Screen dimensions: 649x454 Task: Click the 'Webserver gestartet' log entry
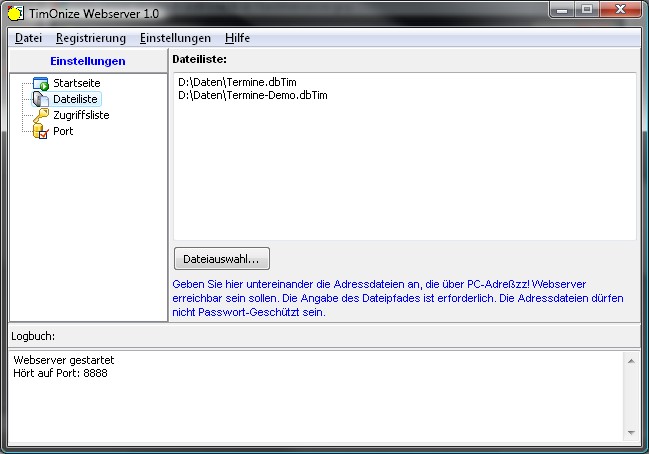coord(64,360)
